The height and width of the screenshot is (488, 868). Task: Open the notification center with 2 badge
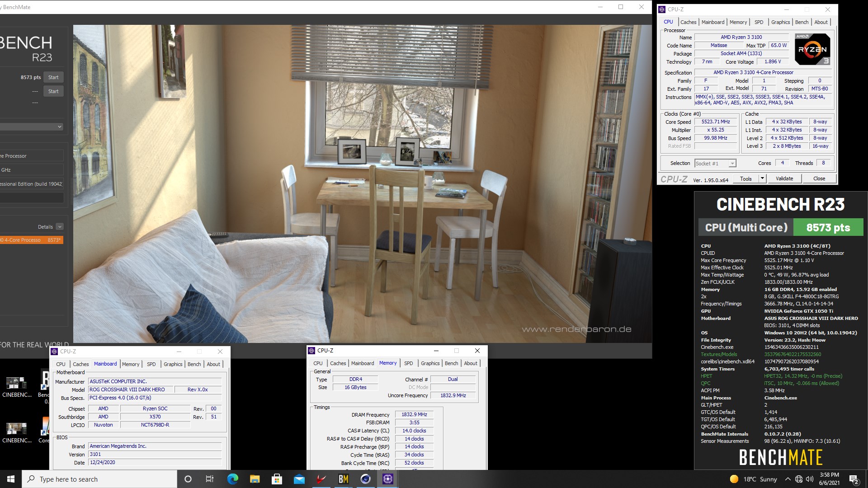(x=854, y=479)
